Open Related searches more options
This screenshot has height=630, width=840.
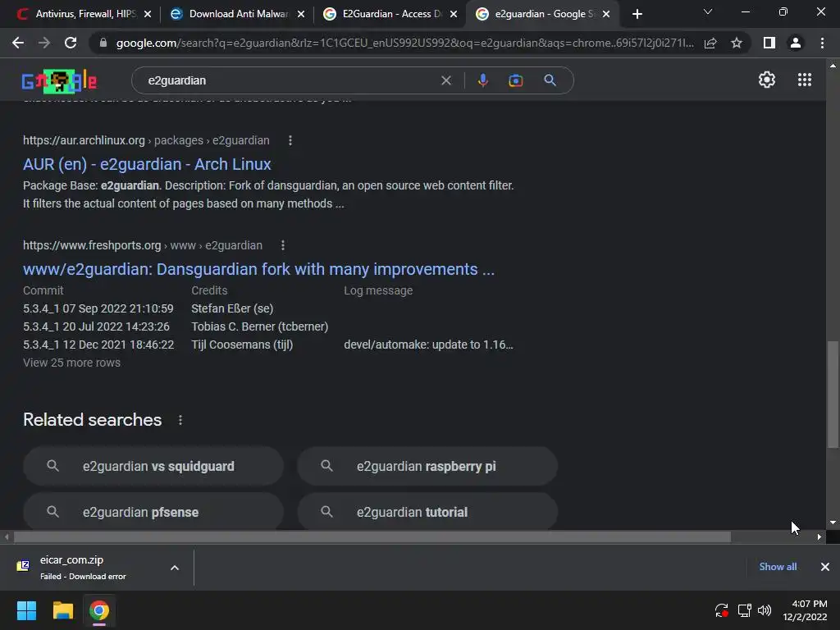180,420
